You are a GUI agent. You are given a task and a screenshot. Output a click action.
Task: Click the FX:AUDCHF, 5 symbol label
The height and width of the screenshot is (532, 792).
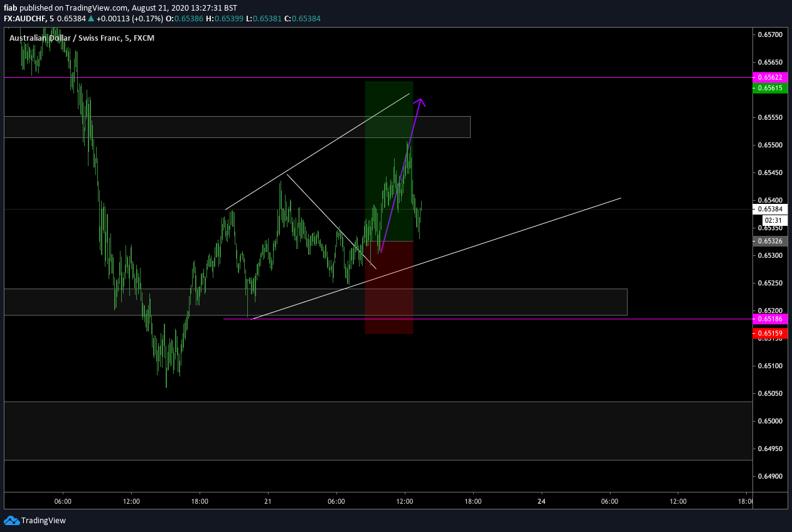click(x=29, y=19)
